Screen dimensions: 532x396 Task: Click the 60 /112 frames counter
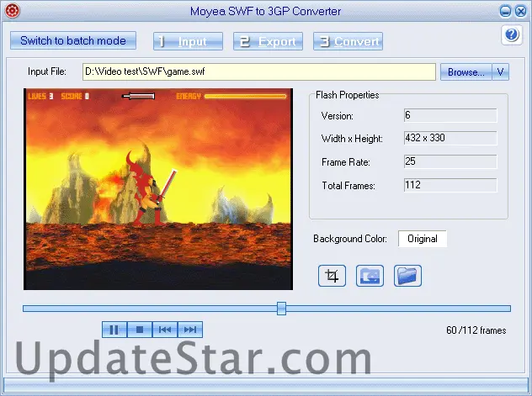coord(476,330)
